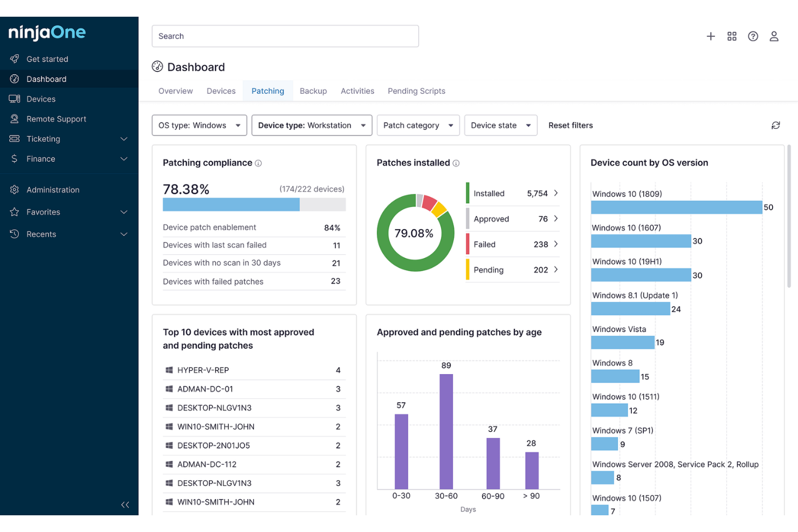Click inside the Search field
This screenshot has width=798, height=532.
tap(285, 36)
